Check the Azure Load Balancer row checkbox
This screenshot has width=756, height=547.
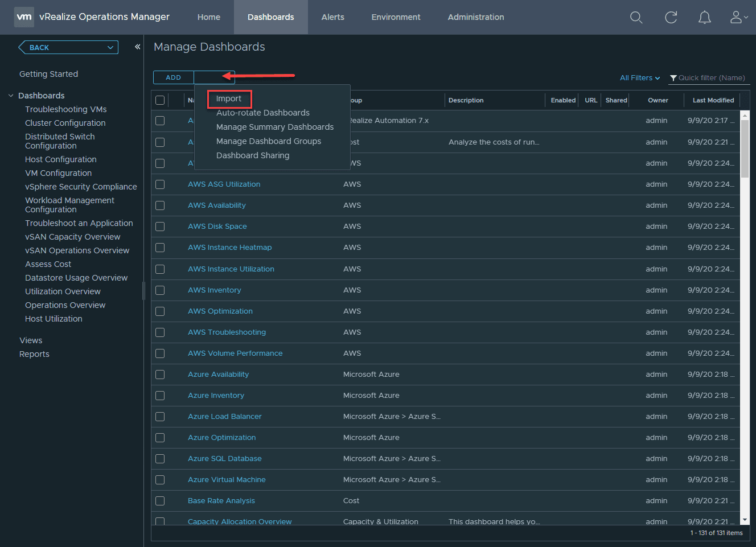point(160,417)
